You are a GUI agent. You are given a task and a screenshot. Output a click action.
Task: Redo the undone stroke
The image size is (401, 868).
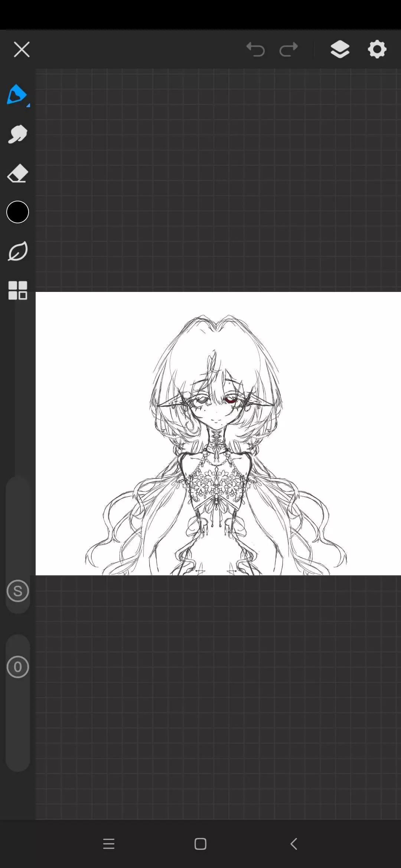[288, 49]
